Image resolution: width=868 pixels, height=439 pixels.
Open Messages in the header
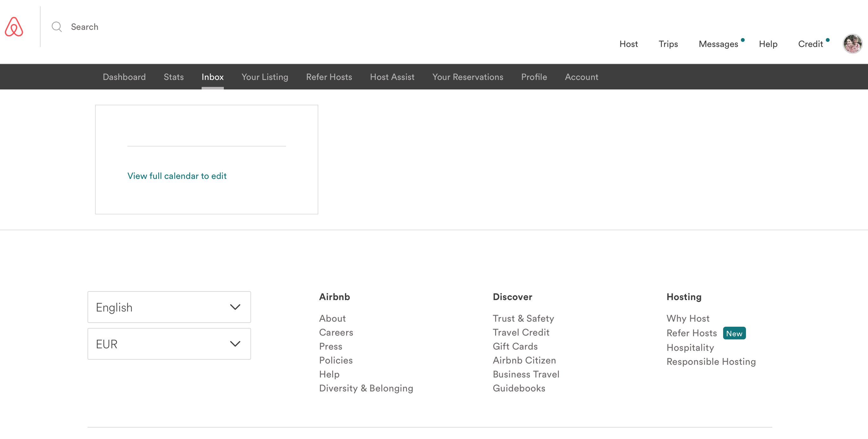tap(718, 44)
